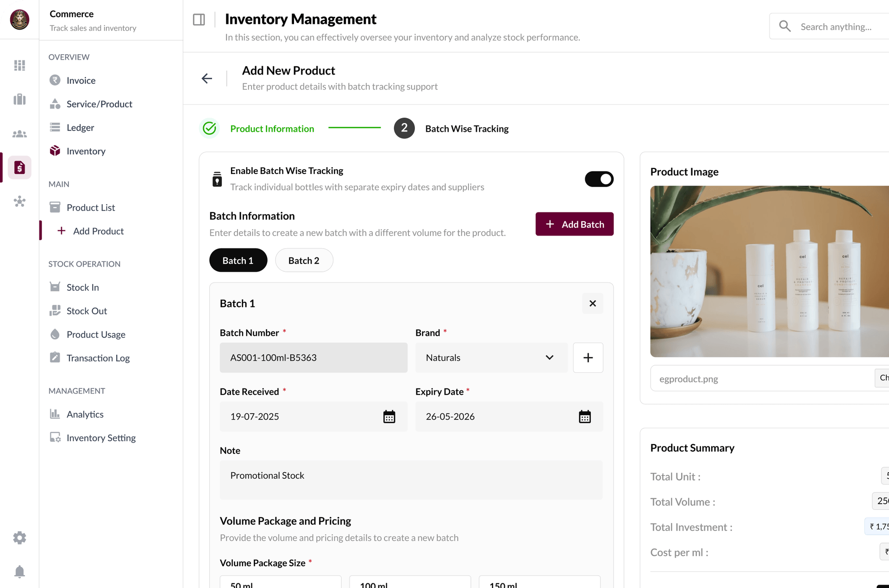Click the Add Batch button
Viewport: 889px width, 588px height.
pyautogui.click(x=574, y=224)
